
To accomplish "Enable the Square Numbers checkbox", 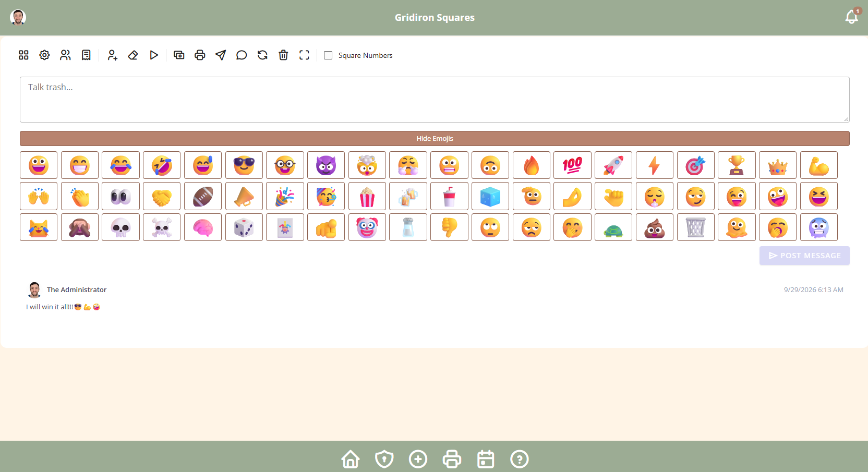I will [328, 55].
